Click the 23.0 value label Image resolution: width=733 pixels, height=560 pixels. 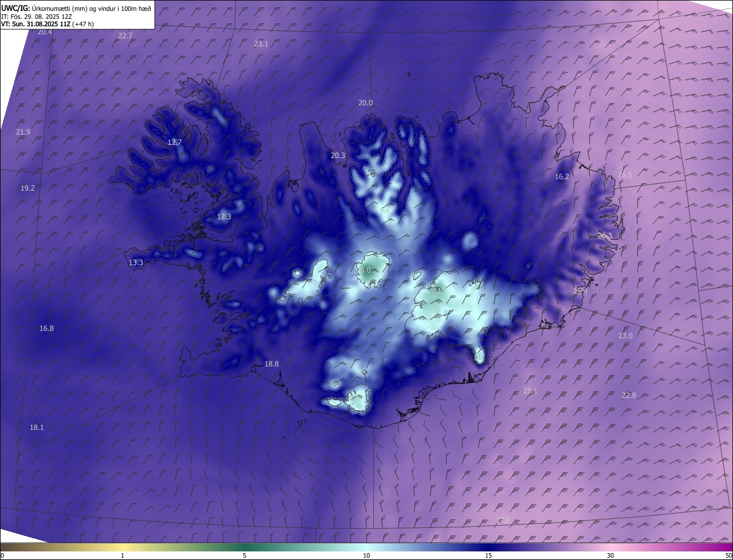pyautogui.click(x=625, y=336)
